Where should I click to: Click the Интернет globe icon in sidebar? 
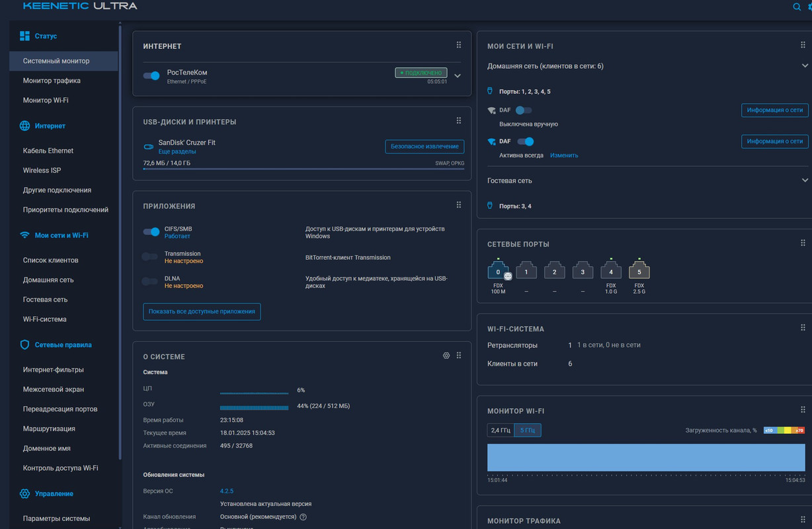coord(25,126)
